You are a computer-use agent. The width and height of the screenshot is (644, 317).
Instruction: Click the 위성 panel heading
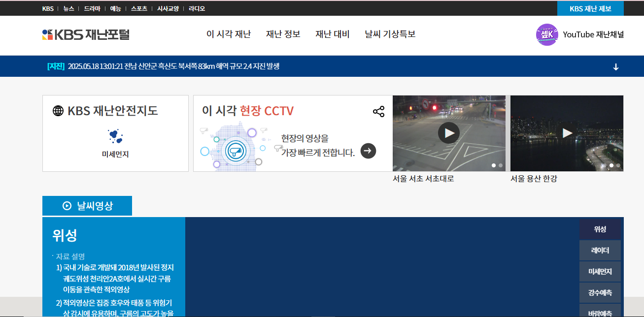pyautogui.click(x=65, y=235)
